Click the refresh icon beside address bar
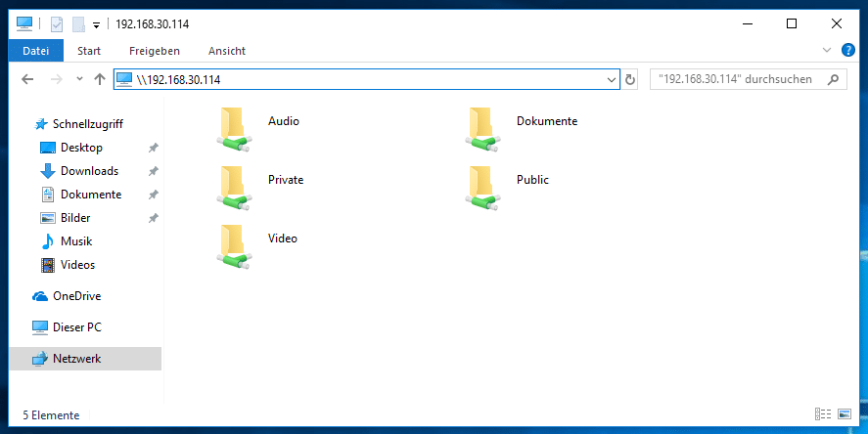The height and width of the screenshot is (434, 868). (631, 79)
